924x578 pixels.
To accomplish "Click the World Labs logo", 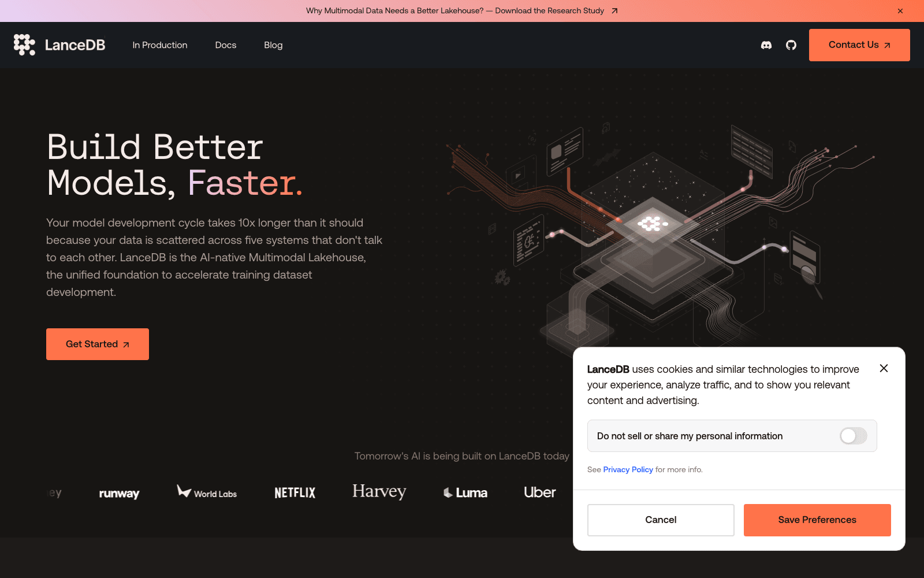I will coord(207,492).
